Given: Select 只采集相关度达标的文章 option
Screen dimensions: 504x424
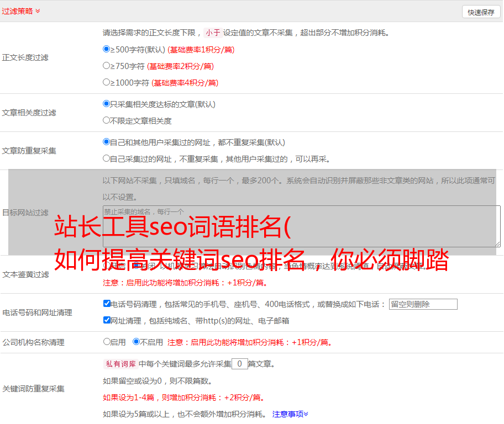Looking at the screenshot, I should coord(107,104).
